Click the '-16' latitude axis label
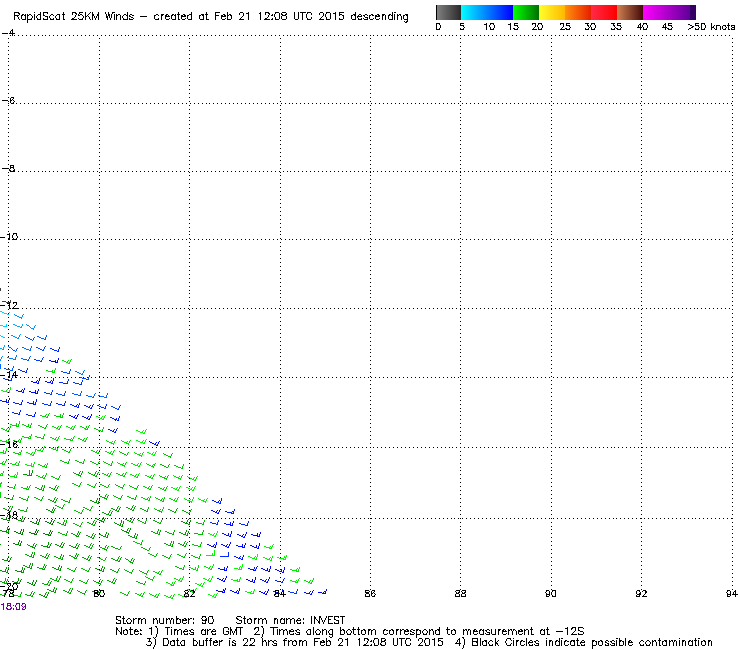The width and height of the screenshot is (740, 650). tap(9, 445)
